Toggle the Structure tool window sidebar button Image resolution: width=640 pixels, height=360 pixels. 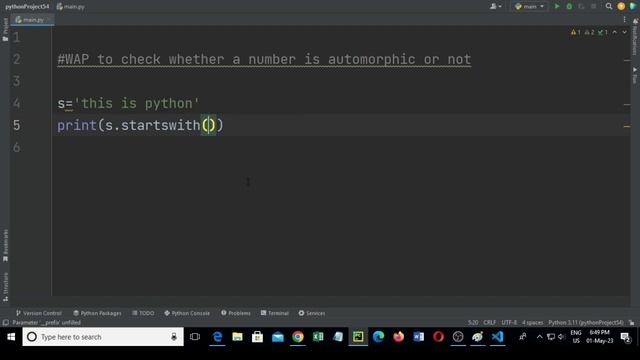[5, 287]
